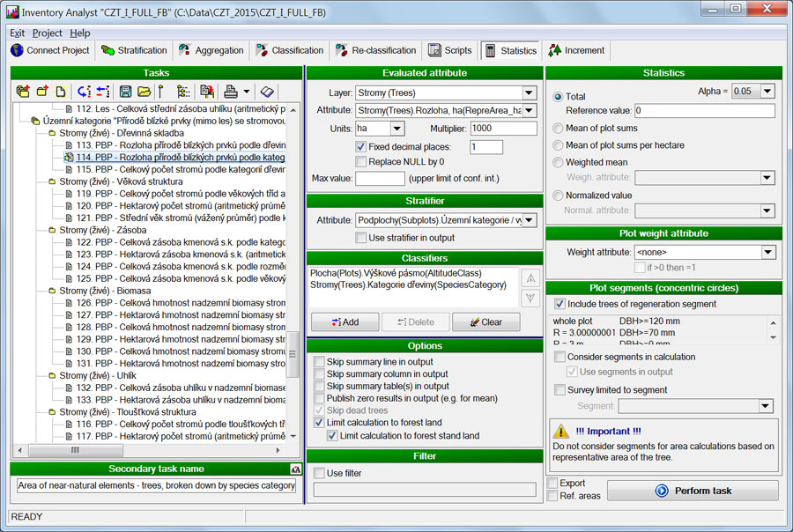
Task: Open the Alpha value dropdown
Action: click(x=767, y=92)
